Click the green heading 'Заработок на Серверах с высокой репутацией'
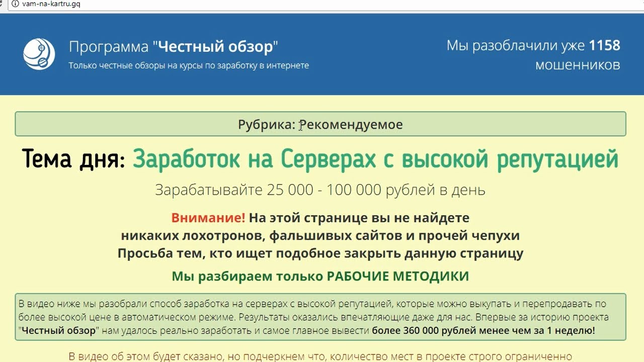The height and width of the screenshot is (362, 644). pos(375,159)
